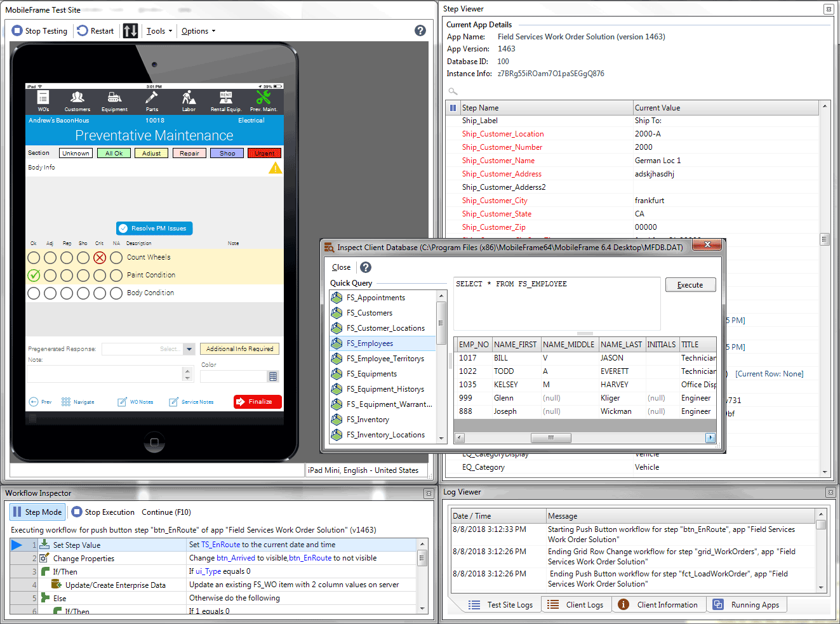Switch to Client Logs tab

click(x=575, y=605)
